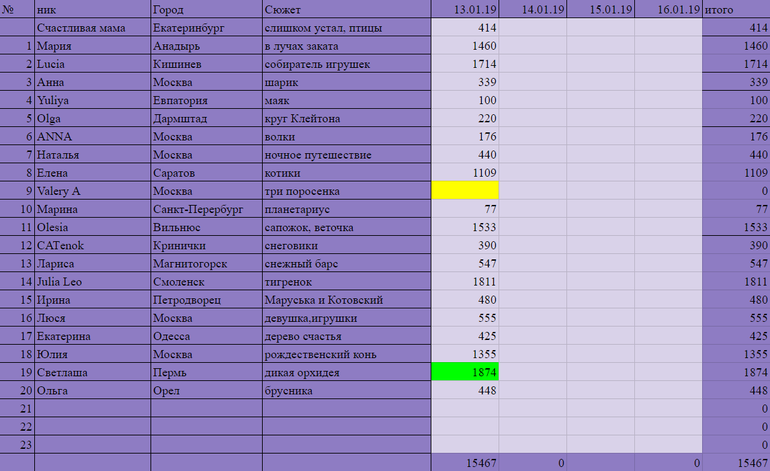Screen dimensions: 770x471
Task: Select the 'рождественский конь' cell
Action: [345, 354]
